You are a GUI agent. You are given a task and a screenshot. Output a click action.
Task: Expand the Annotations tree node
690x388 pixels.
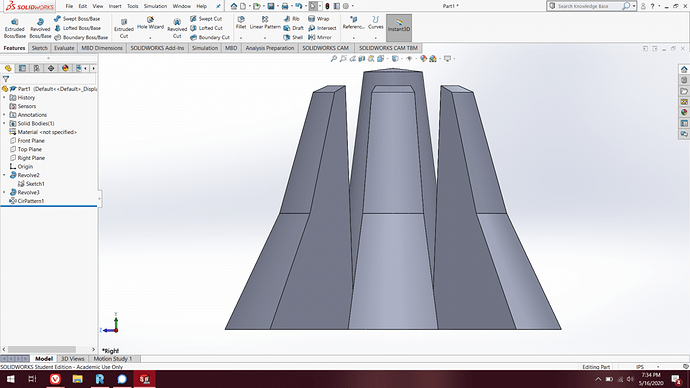coord(4,115)
